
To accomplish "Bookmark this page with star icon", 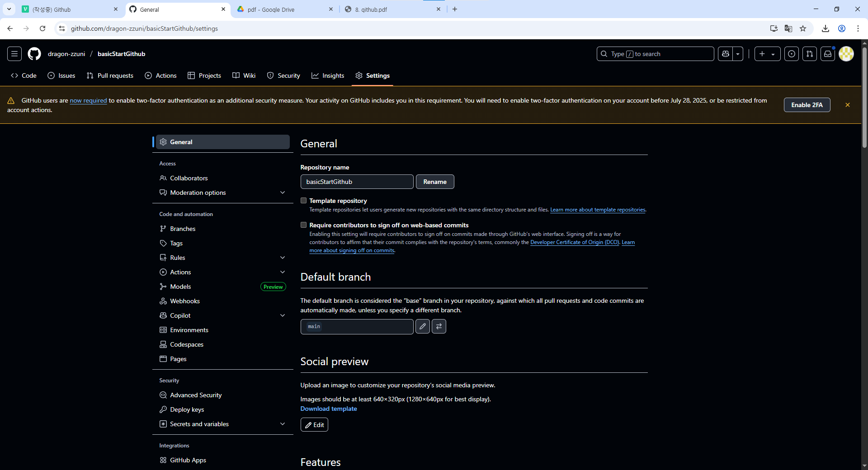I will [x=803, y=28].
